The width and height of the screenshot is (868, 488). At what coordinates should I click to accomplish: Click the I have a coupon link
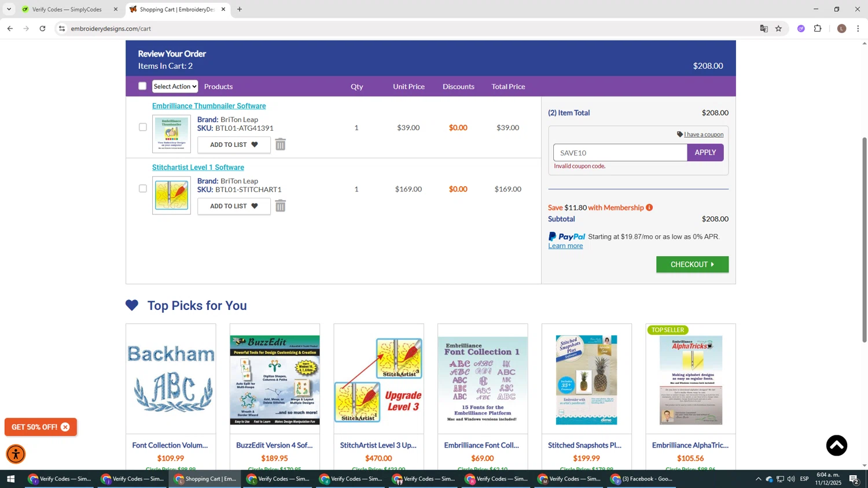point(704,134)
